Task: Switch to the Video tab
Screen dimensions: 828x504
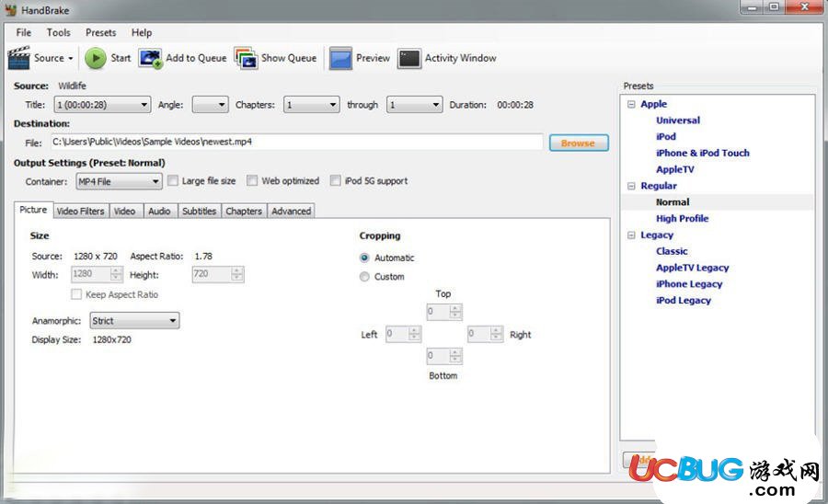Action: pyautogui.click(x=124, y=212)
